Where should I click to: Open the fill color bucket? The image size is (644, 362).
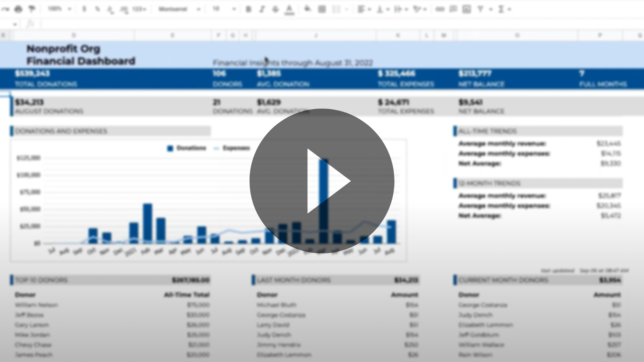(x=308, y=9)
